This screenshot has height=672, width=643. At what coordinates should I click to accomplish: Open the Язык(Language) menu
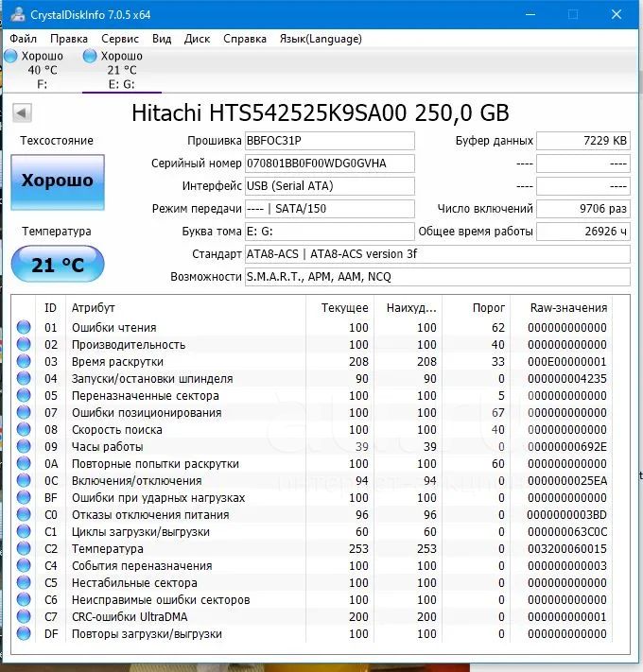(321, 39)
